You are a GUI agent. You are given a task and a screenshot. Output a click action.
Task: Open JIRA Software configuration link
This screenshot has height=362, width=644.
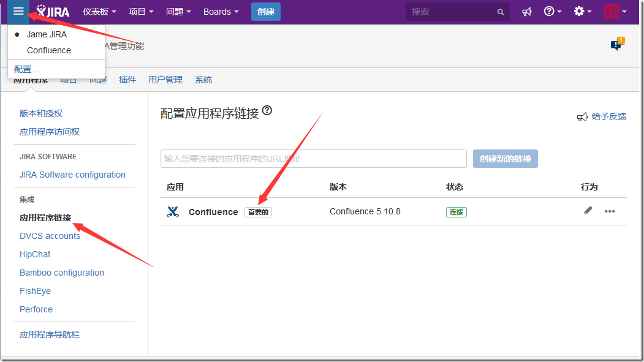click(72, 175)
